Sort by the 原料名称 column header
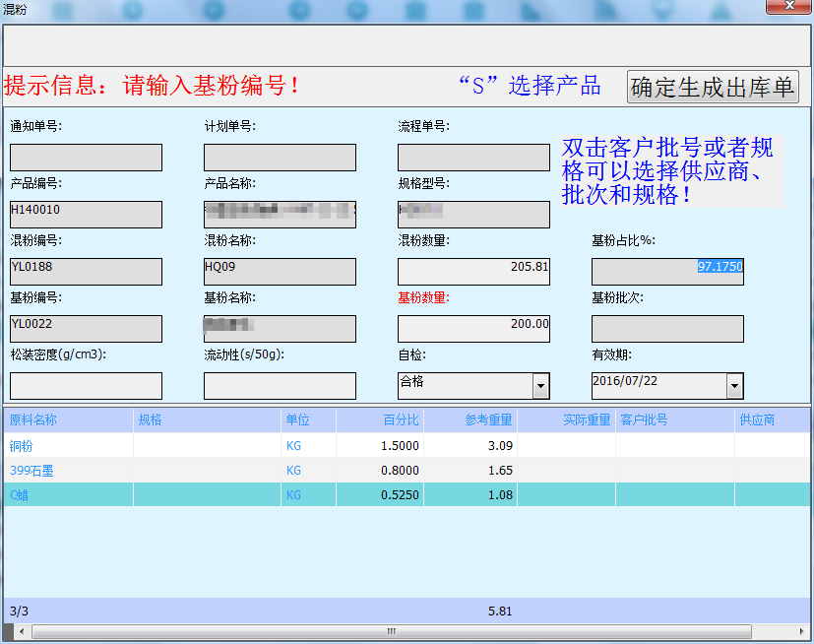Image resolution: width=814 pixels, height=644 pixels. tap(67, 420)
